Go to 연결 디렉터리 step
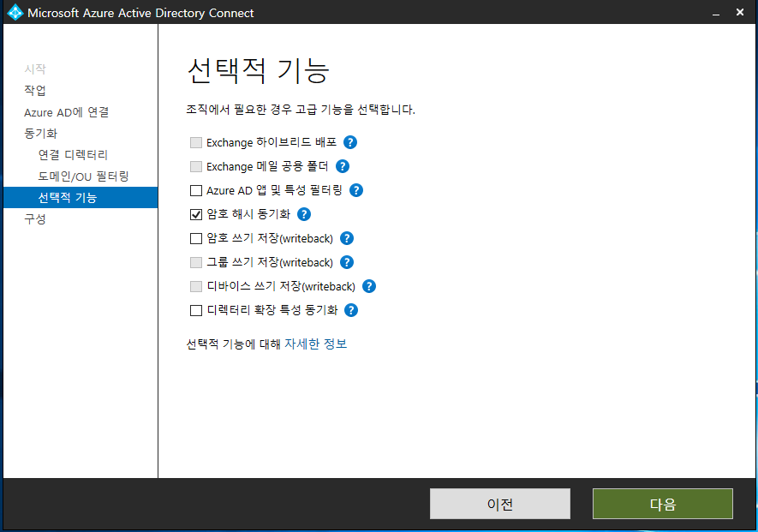758x532 pixels. coord(73,155)
